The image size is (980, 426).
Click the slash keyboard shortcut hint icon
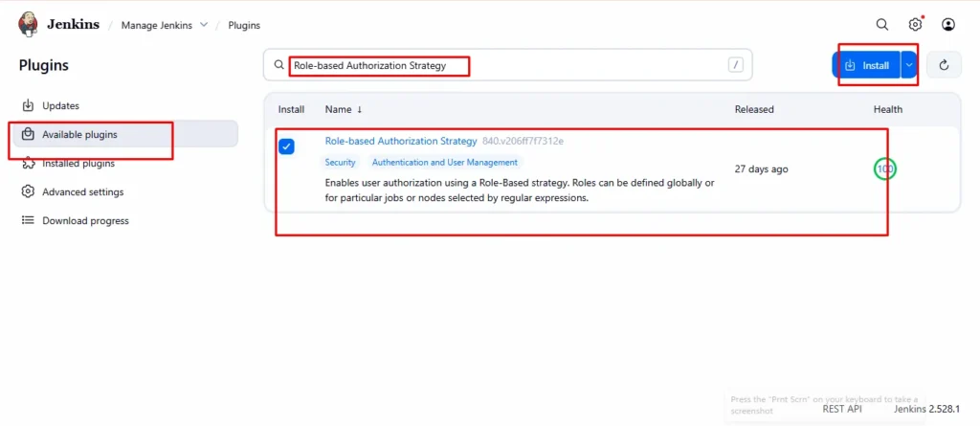(x=735, y=65)
